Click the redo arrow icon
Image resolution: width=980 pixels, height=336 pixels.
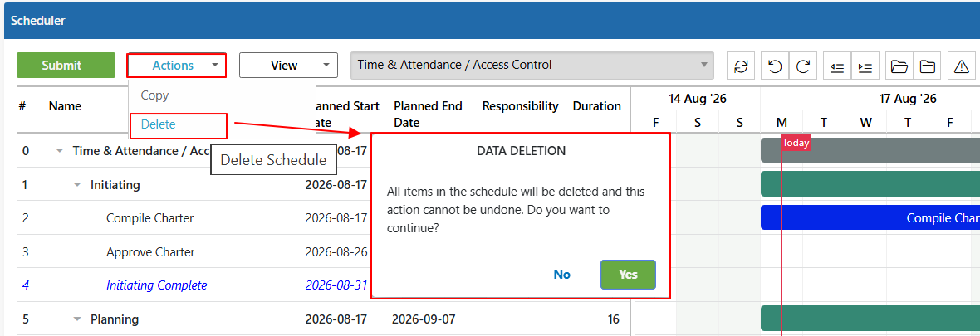click(x=804, y=66)
